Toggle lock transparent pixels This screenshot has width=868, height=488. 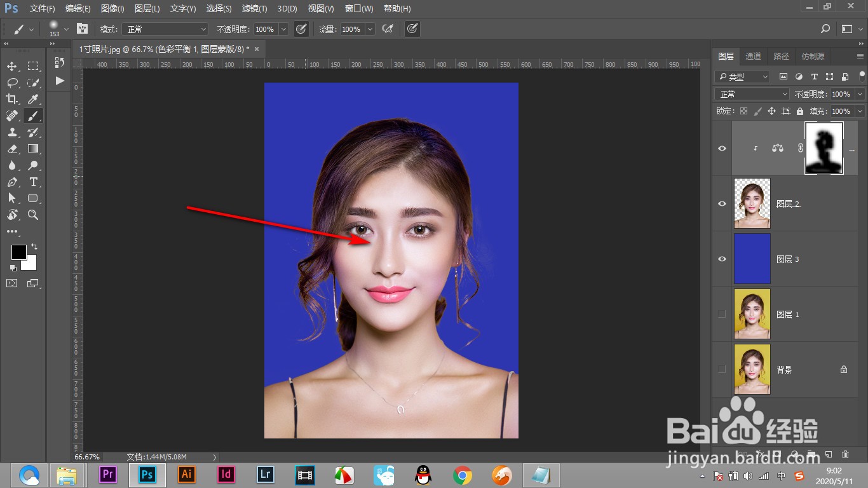[x=743, y=111]
